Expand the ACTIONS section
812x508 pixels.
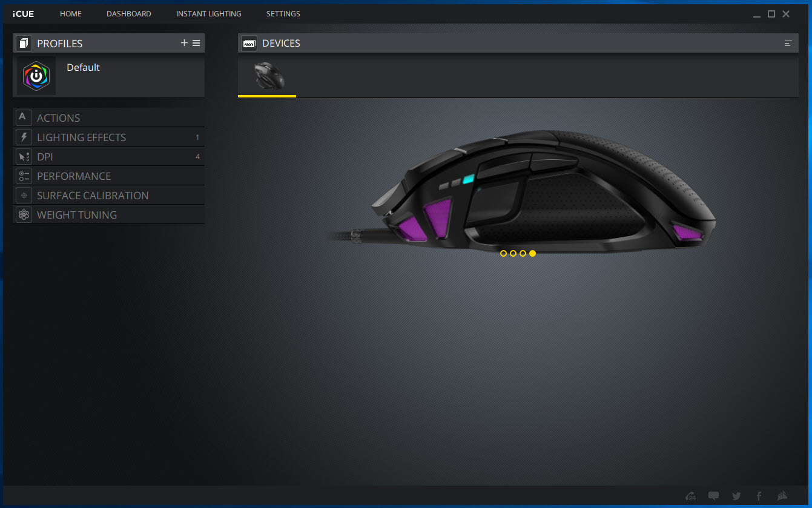tap(108, 117)
